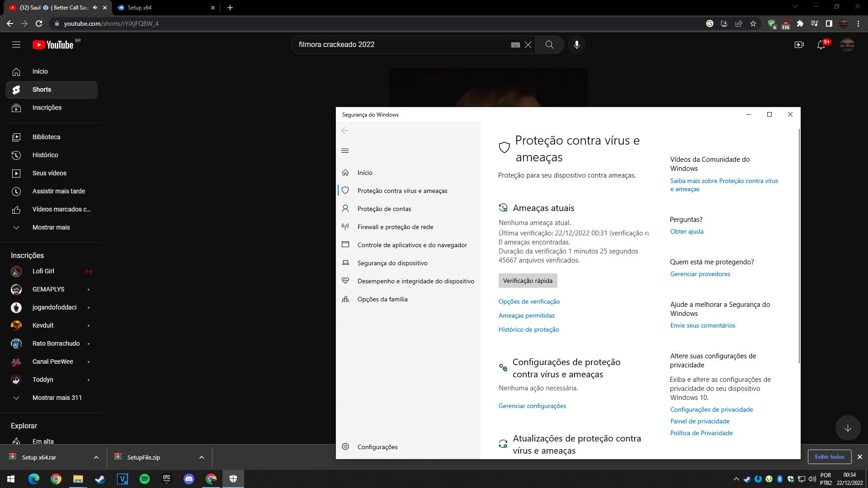Open Setup x64.rar download options arrow
Screen dimensions: 868x488
pyautogui.click(x=96, y=457)
